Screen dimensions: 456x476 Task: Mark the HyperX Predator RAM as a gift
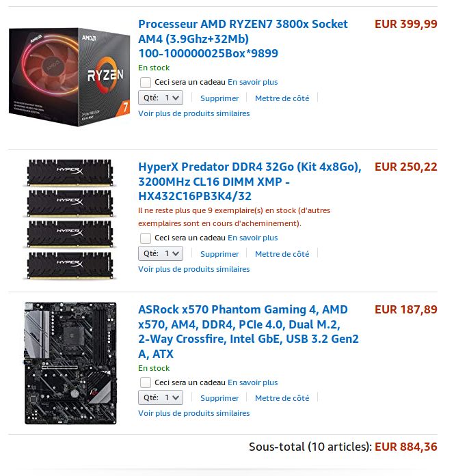click(146, 238)
